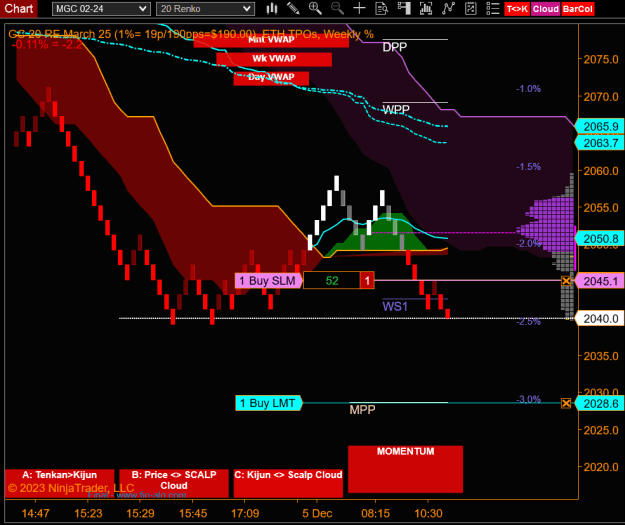Click the MOMENTUM status box
Screen dimensions: 625x525
tap(405, 469)
